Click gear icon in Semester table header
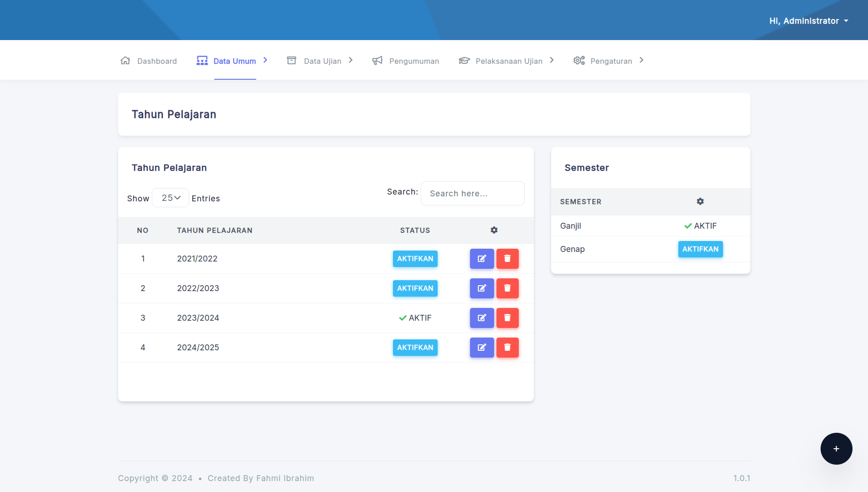Screen dimensions: 868x492 (700, 201)
